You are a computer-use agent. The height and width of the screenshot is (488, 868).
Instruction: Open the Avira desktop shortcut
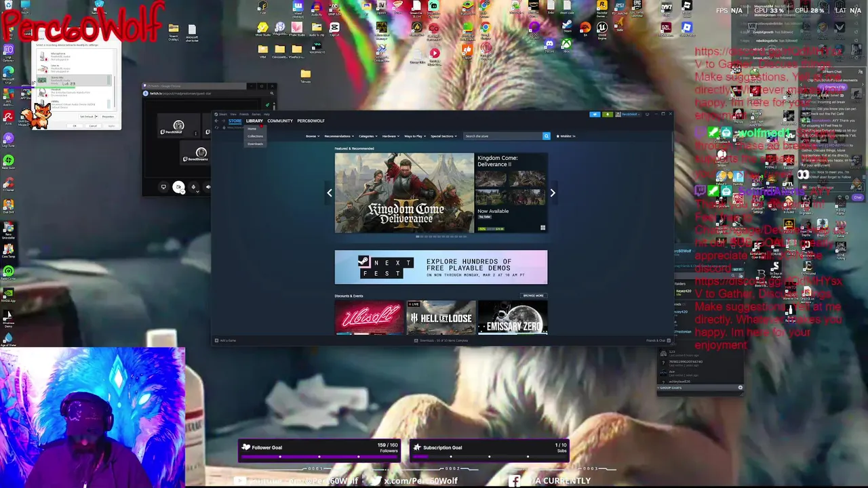point(8,117)
